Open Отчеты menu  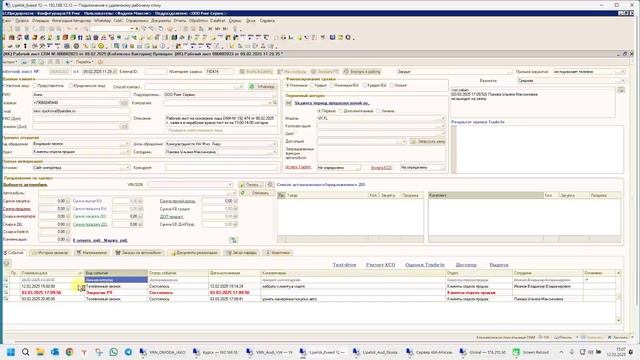click(x=180, y=20)
